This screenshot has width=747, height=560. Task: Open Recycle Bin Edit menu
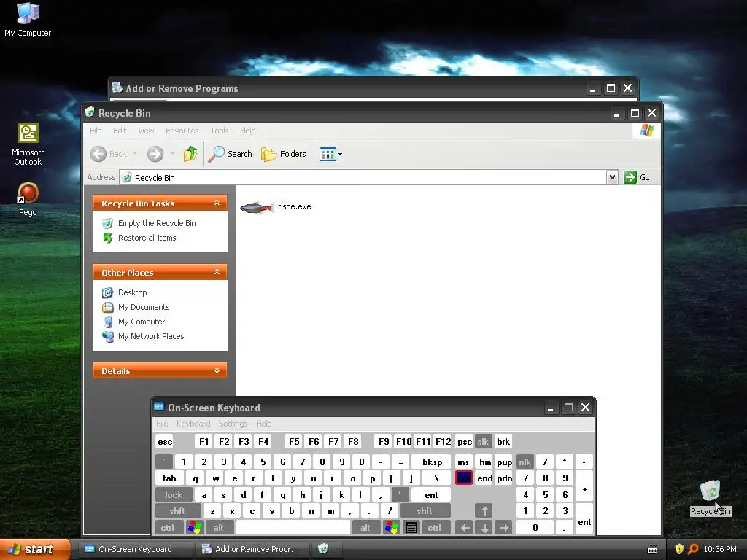pos(120,131)
